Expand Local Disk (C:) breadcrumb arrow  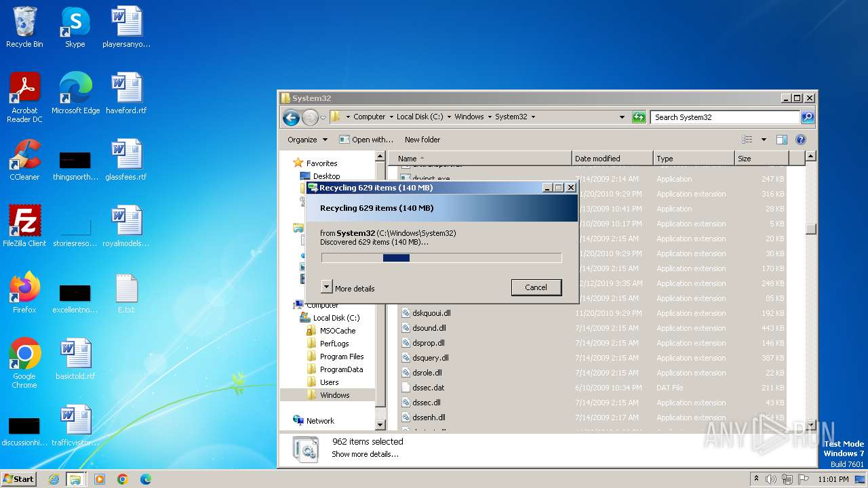tap(449, 117)
